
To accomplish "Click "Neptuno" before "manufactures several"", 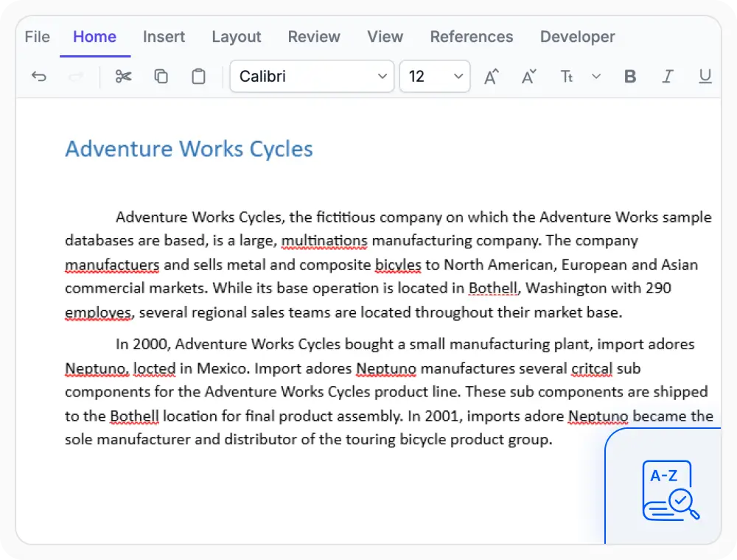I will pos(386,368).
